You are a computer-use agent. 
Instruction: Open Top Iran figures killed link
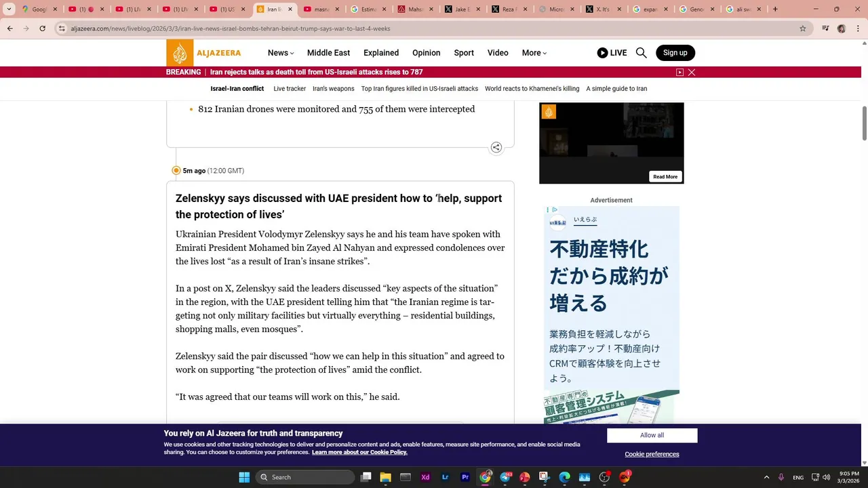419,89
